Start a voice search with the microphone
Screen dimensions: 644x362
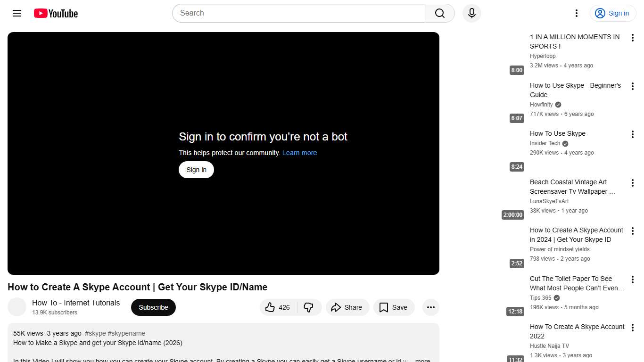(471, 13)
